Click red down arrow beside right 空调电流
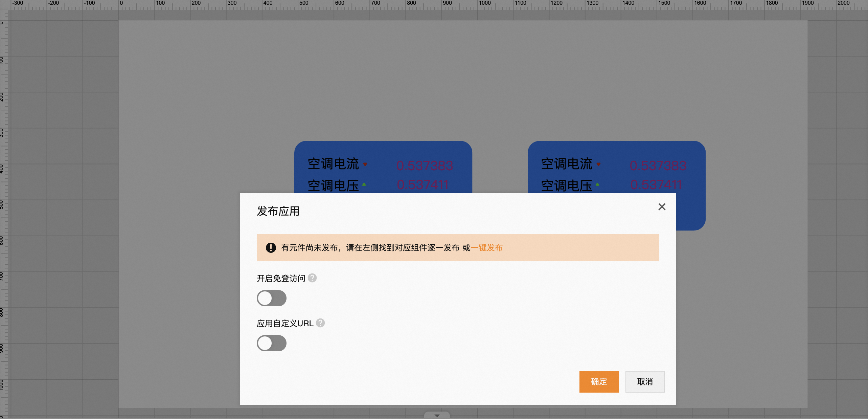 (x=598, y=164)
